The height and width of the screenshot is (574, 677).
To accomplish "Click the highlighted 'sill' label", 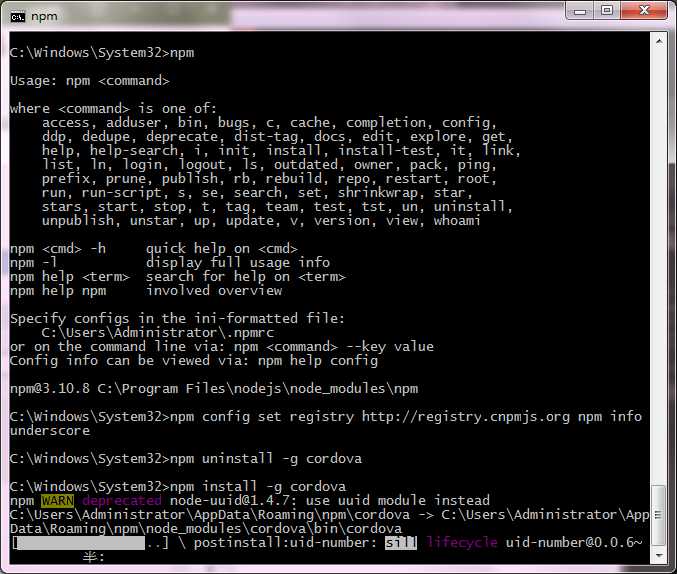I will 401,543.
